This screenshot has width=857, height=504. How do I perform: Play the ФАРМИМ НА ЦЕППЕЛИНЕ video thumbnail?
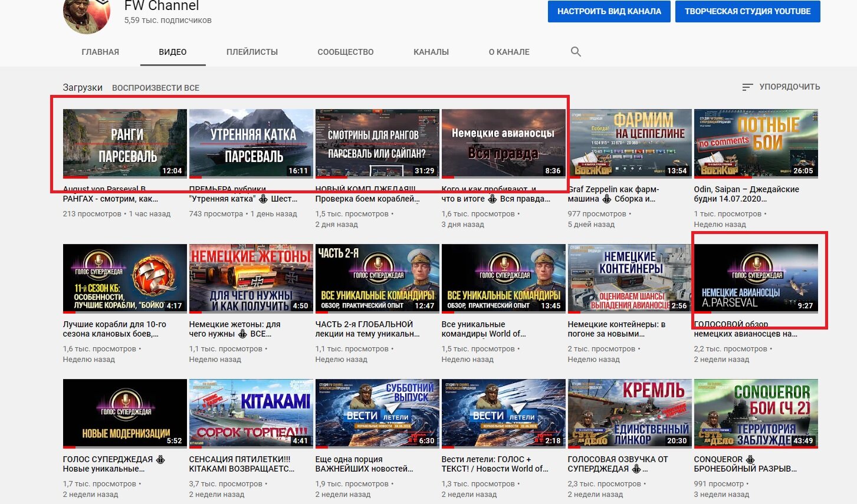coord(630,143)
